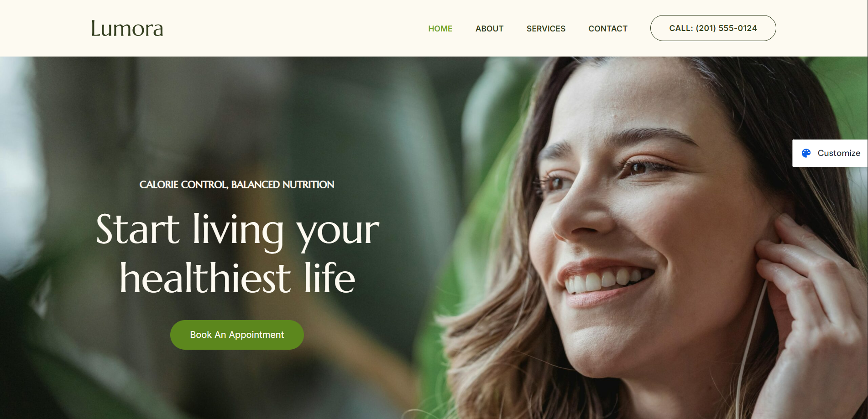Navigate to the CONTACT page
The width and height of the screenshot is (868, 419).
click(608, 29)
